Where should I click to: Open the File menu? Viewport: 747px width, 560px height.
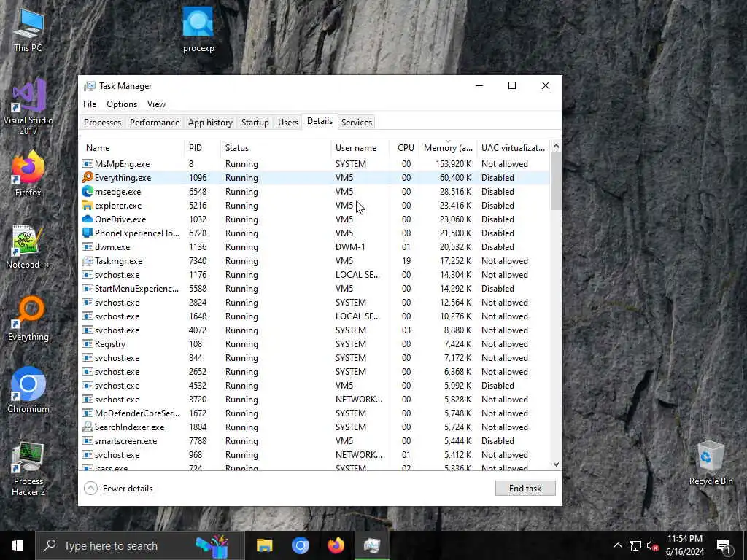tap(90, 104)
